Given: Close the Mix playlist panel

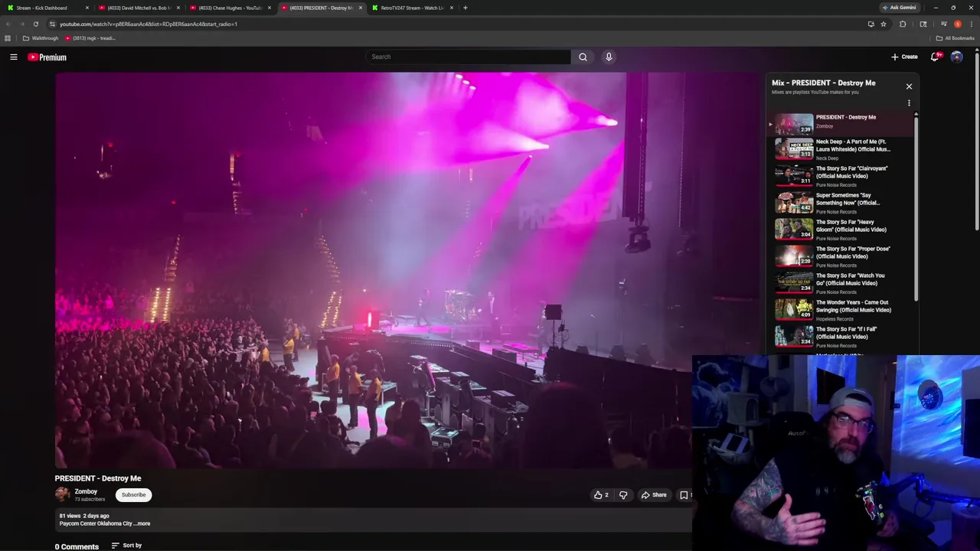Looking at the screenshot, I should pyautogui.click(x=909, y=86).
